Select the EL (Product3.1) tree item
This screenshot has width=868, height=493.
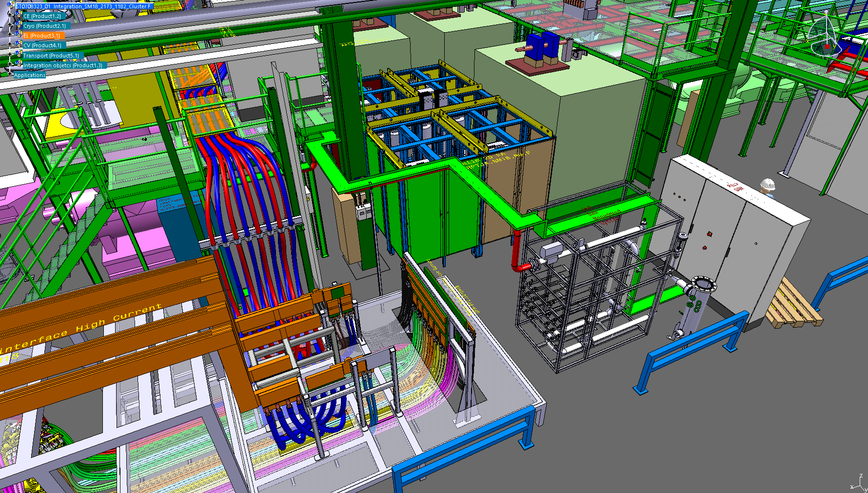[x=42, y=36]
